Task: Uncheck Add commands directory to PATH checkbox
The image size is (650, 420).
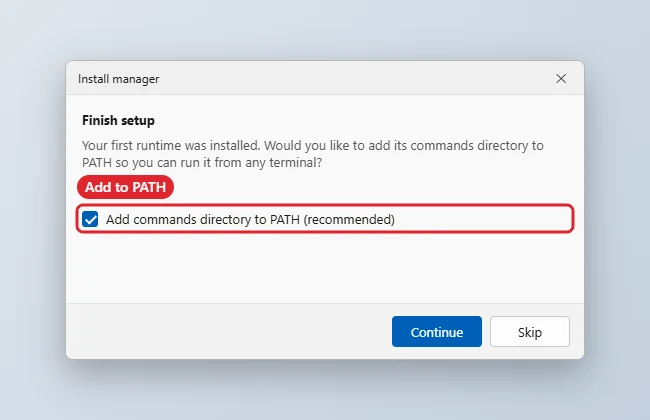Action: [90, 219]
